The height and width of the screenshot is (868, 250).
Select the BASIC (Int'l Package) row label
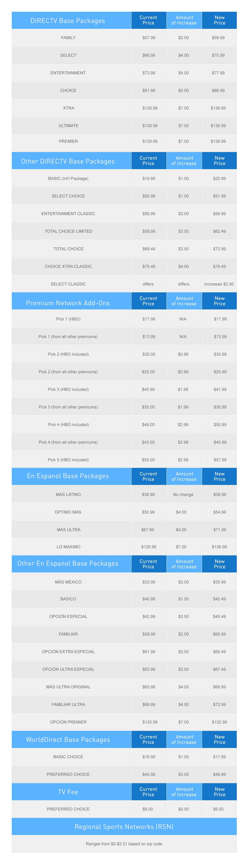(68, 179)
